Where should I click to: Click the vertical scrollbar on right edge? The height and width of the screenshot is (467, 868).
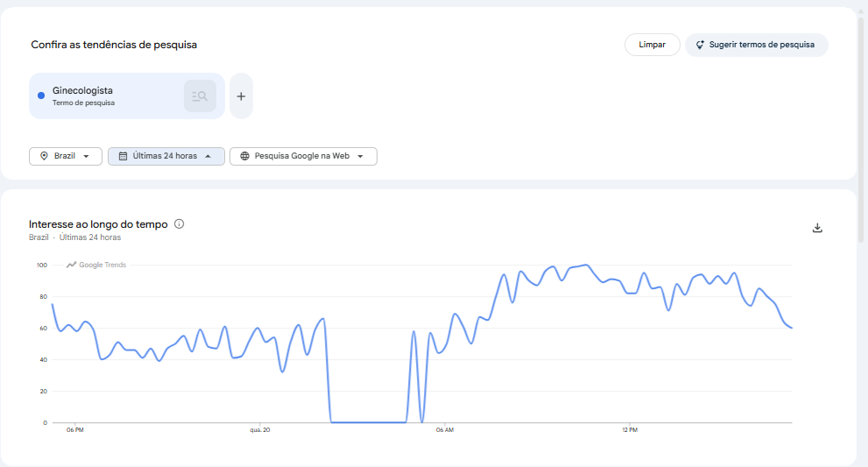point(861,131)
